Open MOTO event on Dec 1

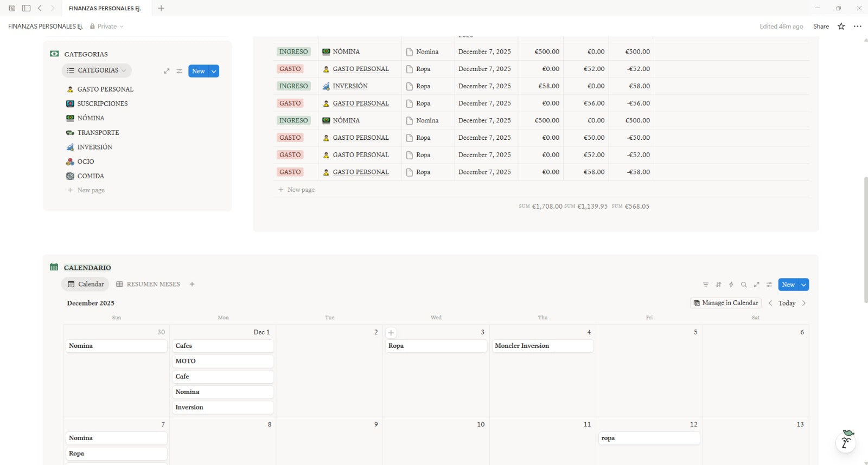(223, 361)
